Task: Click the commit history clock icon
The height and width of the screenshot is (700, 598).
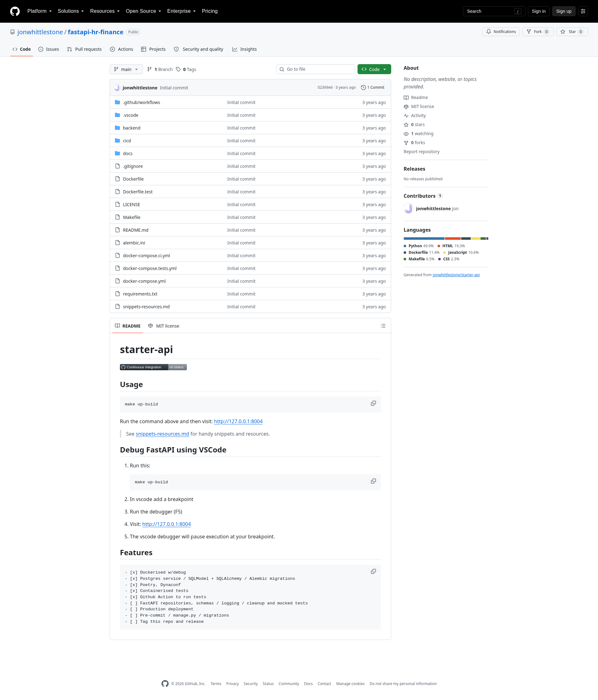Action: tap(363, 87)
